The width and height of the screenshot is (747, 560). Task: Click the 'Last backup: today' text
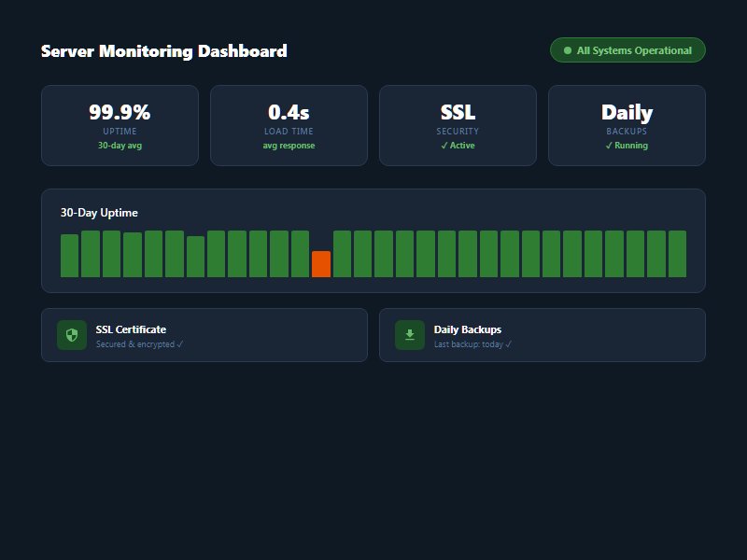[x=472, y=344]
